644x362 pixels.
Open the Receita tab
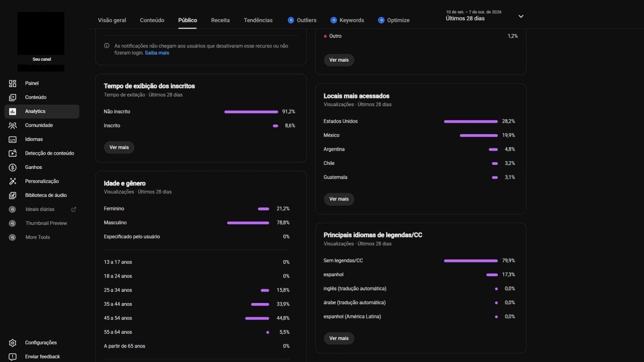(x=220, y=20)
